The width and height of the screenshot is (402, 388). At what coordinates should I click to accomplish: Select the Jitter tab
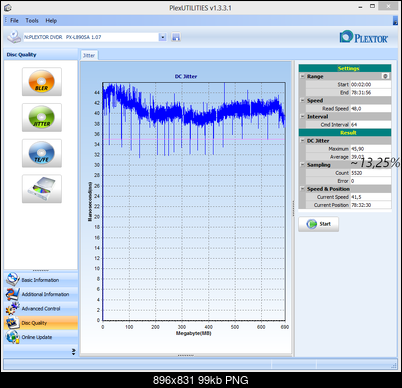click(x=89, y=55)
